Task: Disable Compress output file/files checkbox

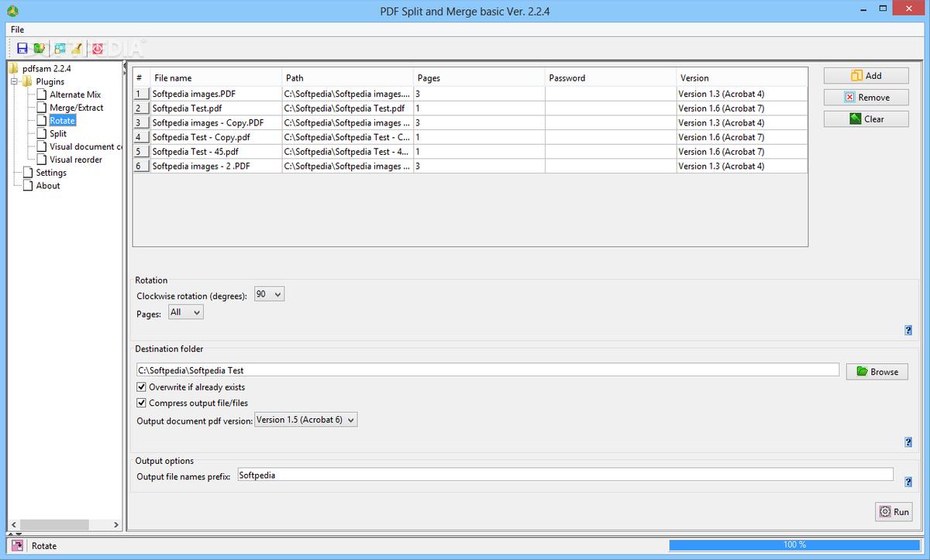Action: pos(141,403)
